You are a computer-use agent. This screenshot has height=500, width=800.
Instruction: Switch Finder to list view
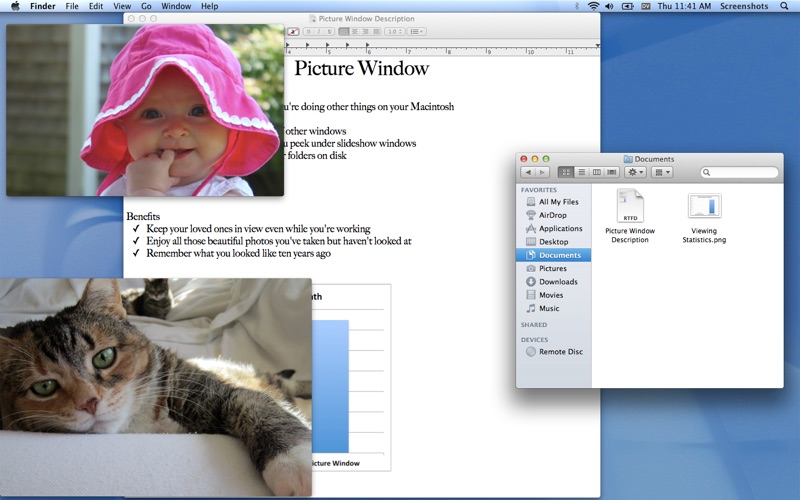(x=581, y=173)
